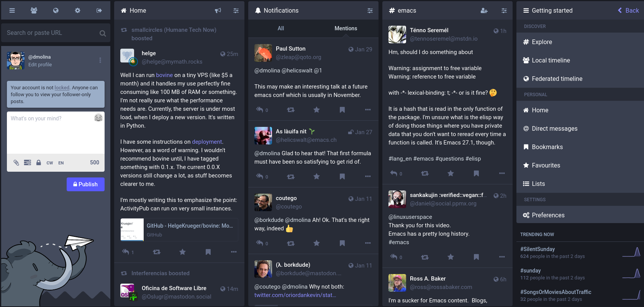This screenshot has width=644, height=307.
Task: Click the add poll icon in composer
Action: coord(28,163)
